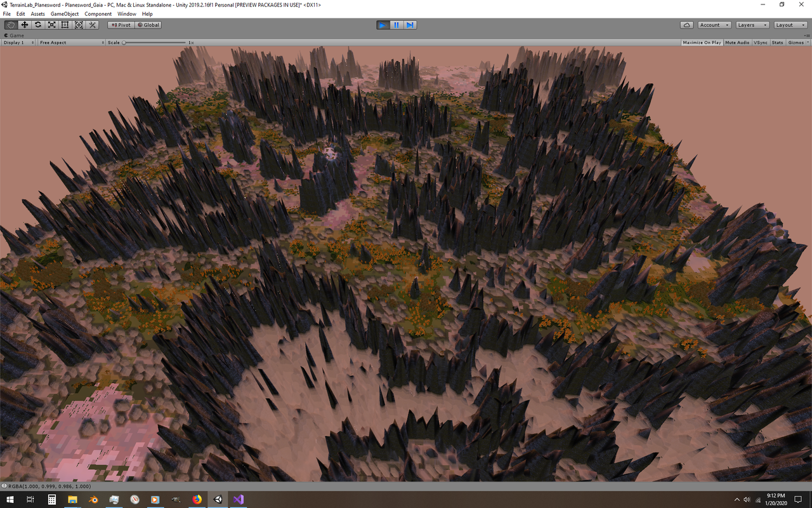This screenshot has width=812, height=508.
Task: Toggle Pivot/Center handle position
Action: coord(121,25)
